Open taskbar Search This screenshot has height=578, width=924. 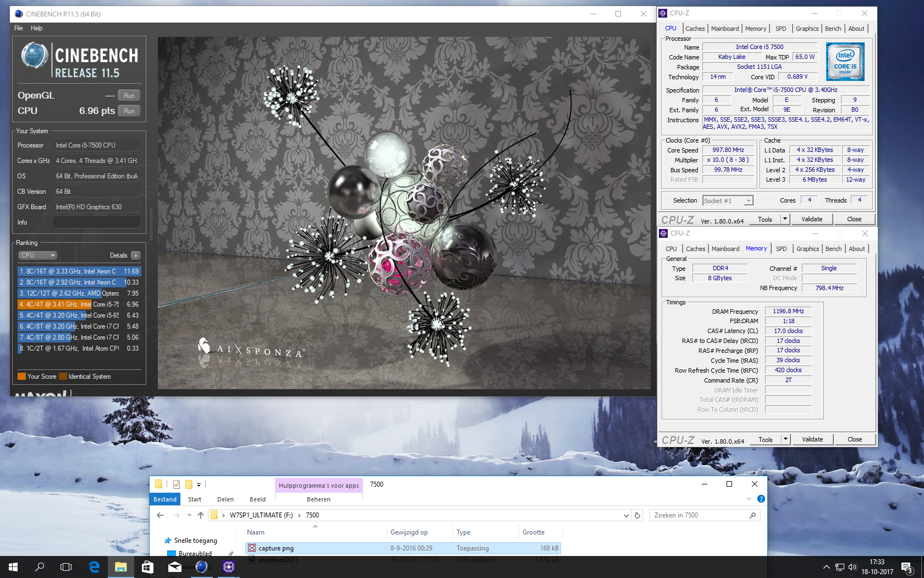[40, 567]
